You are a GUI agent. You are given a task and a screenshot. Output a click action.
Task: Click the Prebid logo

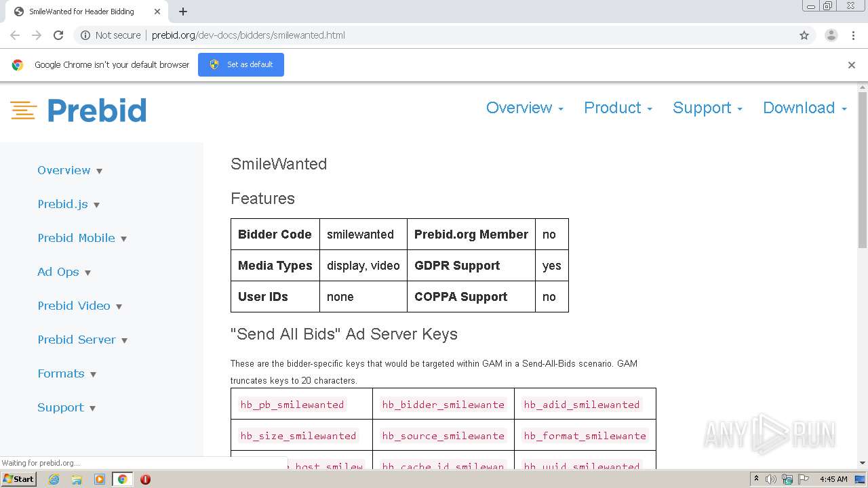[x=78, y=110]
